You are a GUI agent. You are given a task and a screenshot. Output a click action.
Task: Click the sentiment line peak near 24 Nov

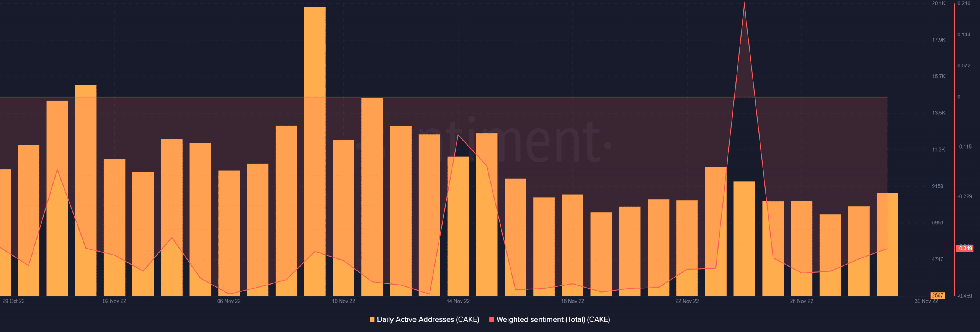tap(744, 4)
